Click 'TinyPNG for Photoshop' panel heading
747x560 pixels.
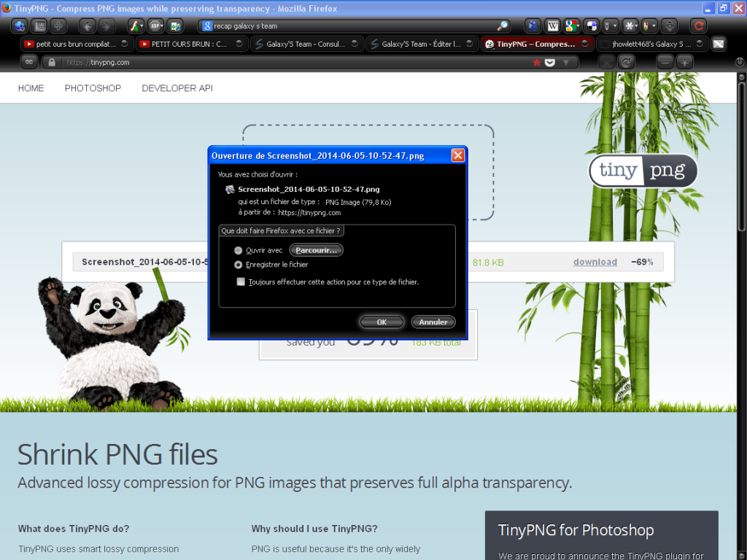point(576,530)
